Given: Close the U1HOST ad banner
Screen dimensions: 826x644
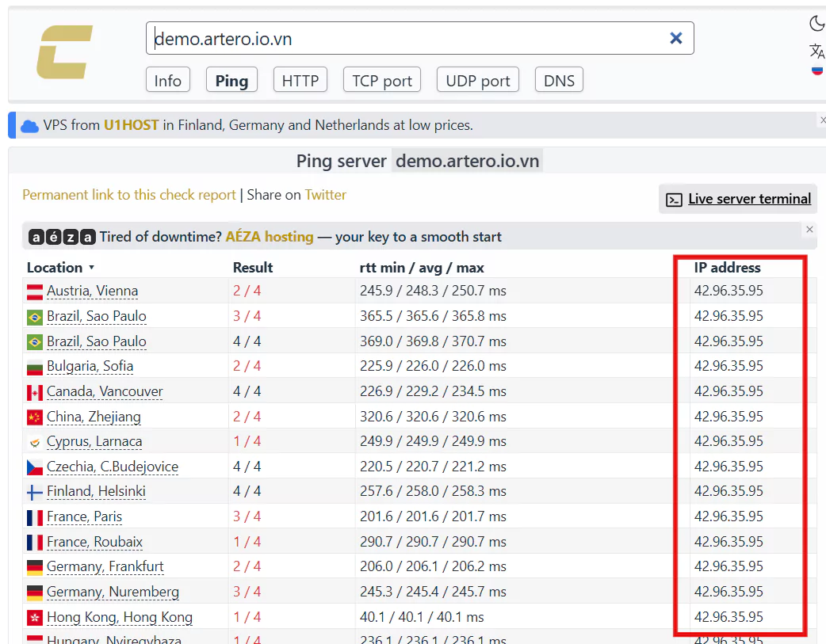Looking at the screenshot, I should [x=822, y=120].
